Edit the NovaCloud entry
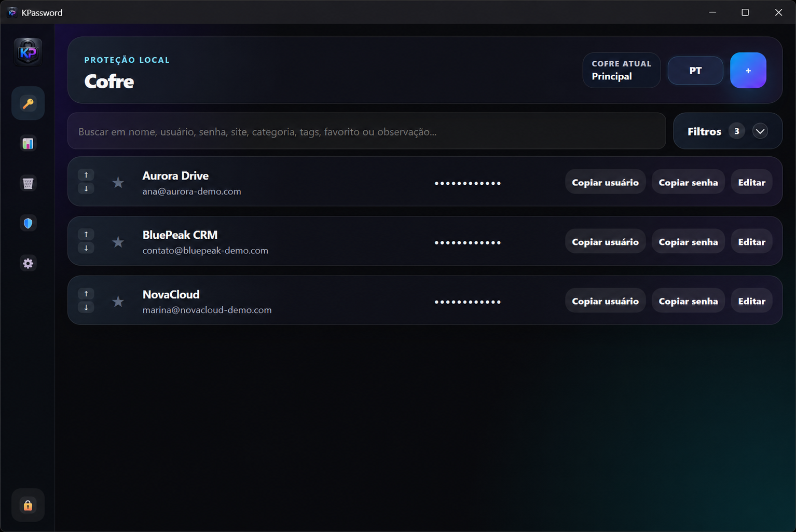The width and height of the screenshot is (796, 532). [x=751, y=301]
